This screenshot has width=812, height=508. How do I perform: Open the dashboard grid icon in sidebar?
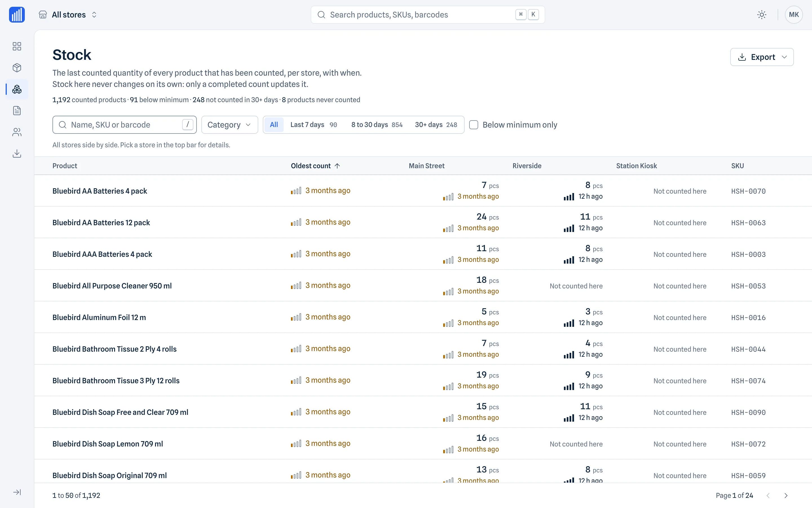click(x=17, y=46)
